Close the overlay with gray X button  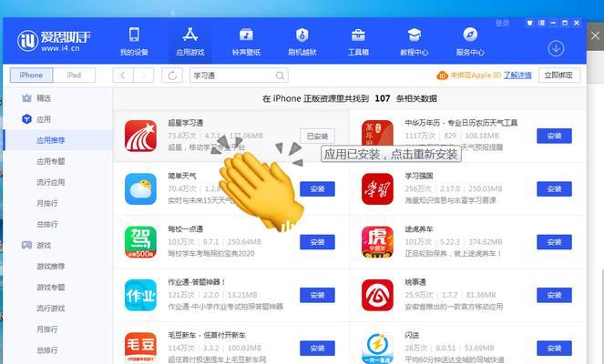[x=595, y=35]
